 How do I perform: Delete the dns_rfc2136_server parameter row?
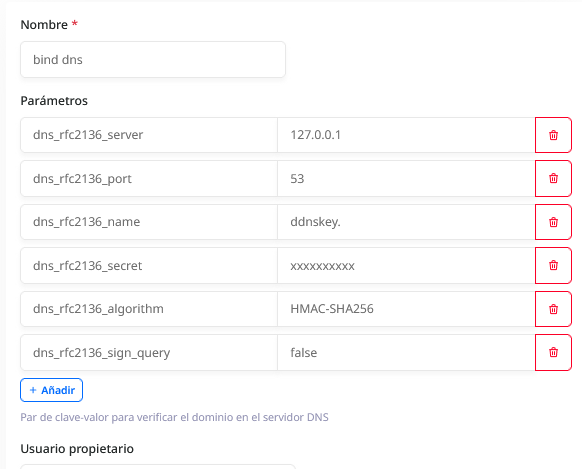pos(553,135)
